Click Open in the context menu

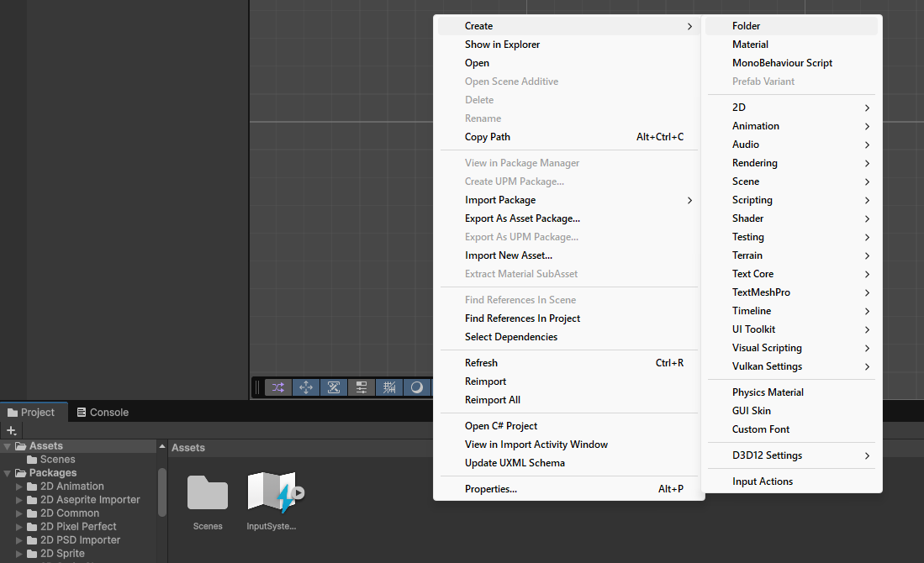pos(568,63)
